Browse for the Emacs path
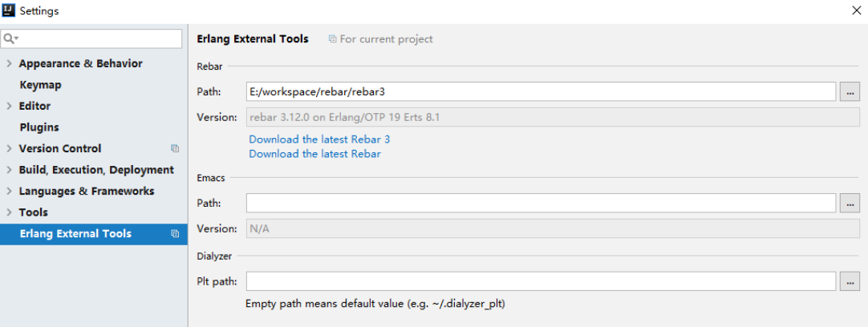This screenshot has height=327, width=868. (x=850, y=203)
